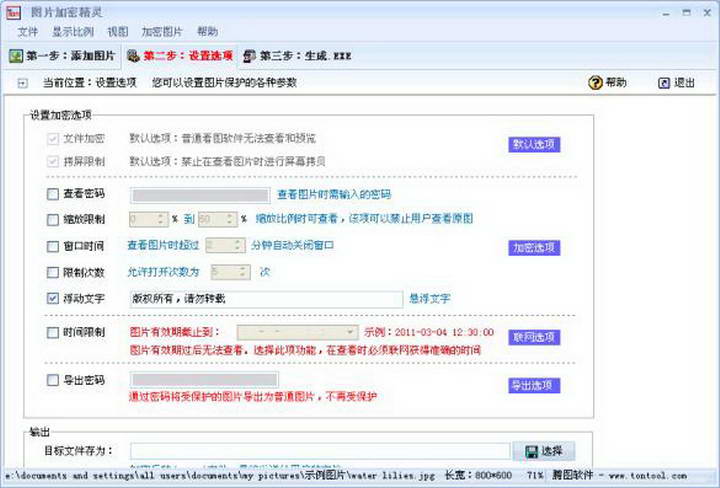Click the small collapse icon beside 当前位置
The width and height of the screenshot is (720, 488).
tap(22, 83)
